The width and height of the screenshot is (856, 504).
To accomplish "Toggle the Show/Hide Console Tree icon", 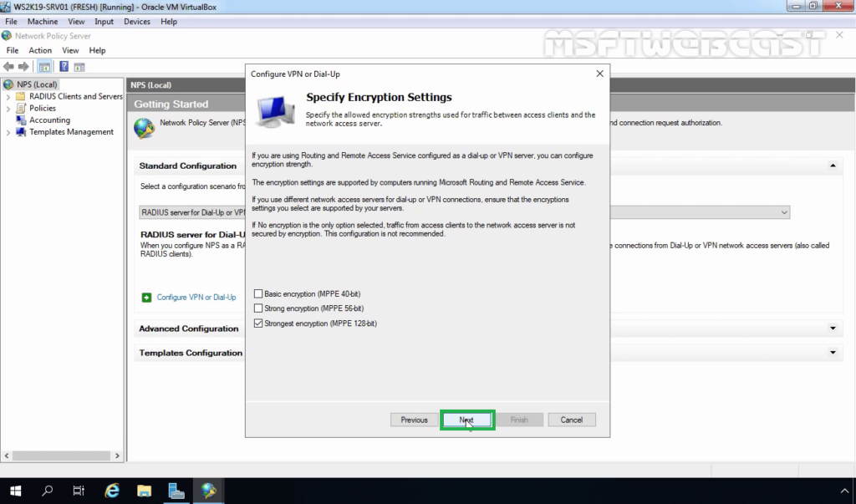I will pos(44,67).
